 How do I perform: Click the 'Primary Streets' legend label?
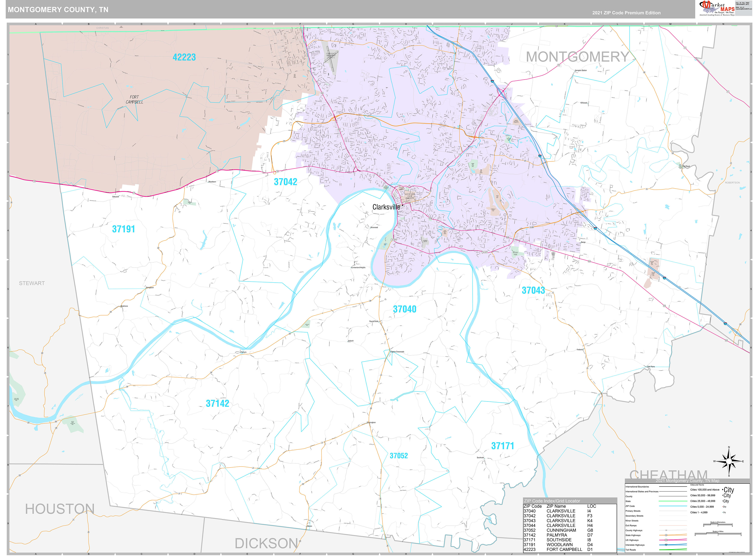tap(633, 511)
